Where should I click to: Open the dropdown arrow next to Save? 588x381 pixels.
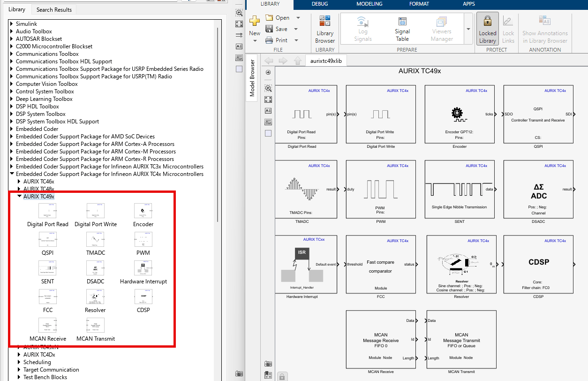pos(296,29)
